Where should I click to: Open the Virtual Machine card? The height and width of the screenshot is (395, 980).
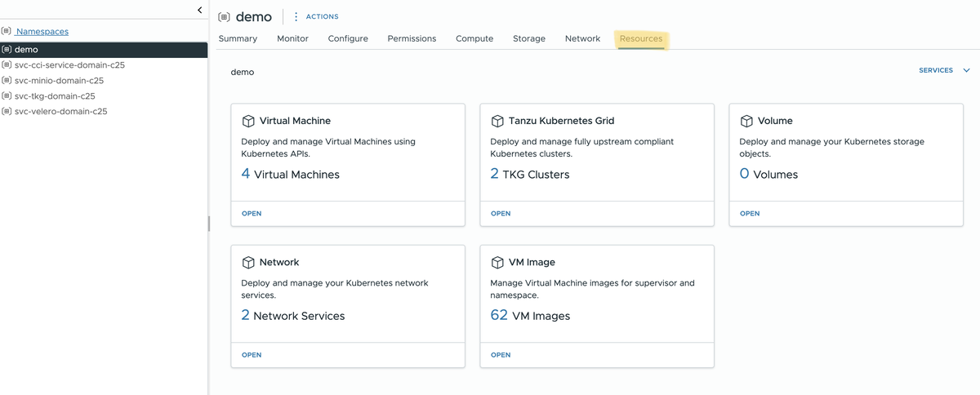click(252, 214)
